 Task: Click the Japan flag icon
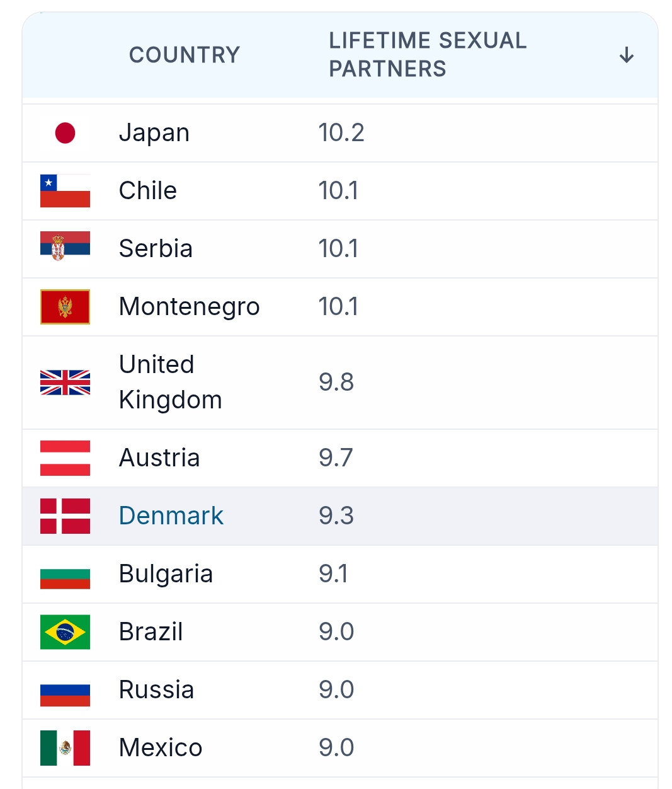[x=65, y=133]
